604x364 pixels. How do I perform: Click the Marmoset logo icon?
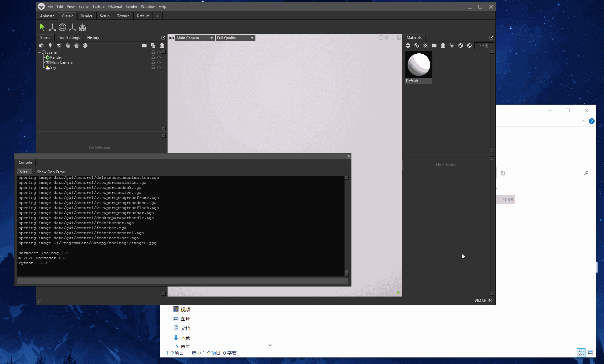click(x=41, y=7)
